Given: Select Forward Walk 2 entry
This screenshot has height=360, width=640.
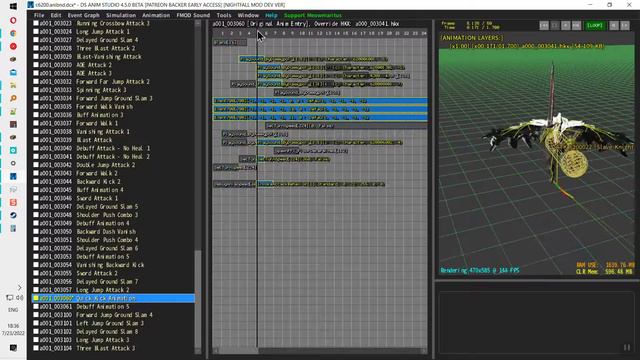Looking at the screenshot, I should point(113,173).
